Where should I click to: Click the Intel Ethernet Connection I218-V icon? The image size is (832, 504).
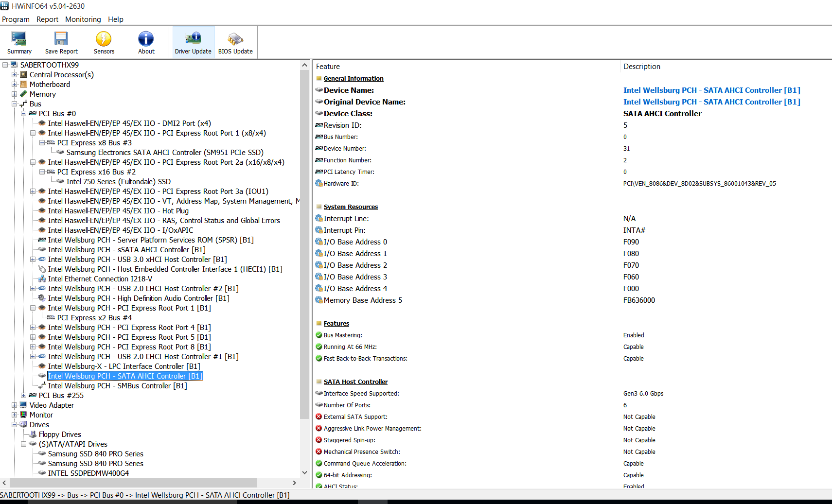tap(42, 278)
